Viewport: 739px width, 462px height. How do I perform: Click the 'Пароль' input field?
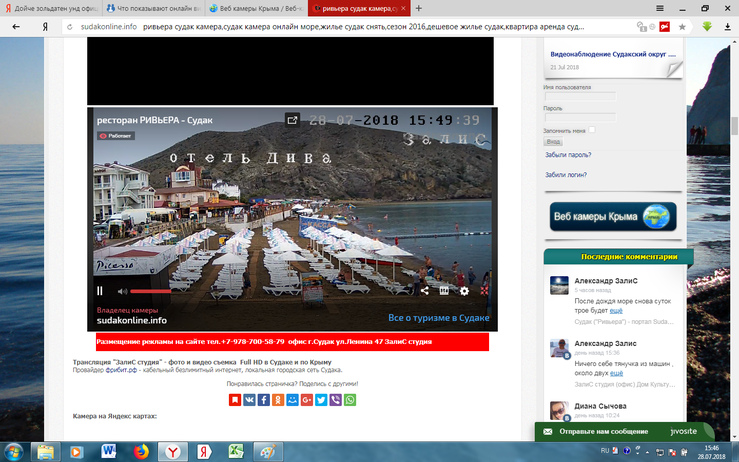580,118
